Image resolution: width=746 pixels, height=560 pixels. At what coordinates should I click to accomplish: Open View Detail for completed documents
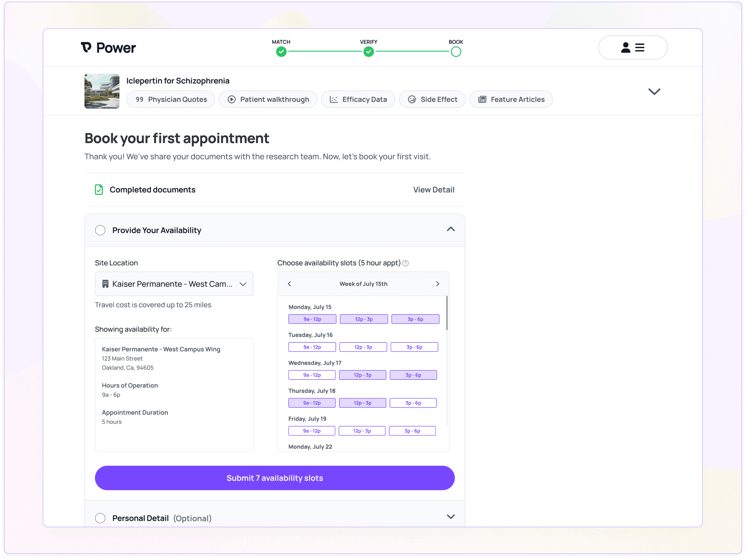click(433, 190)
